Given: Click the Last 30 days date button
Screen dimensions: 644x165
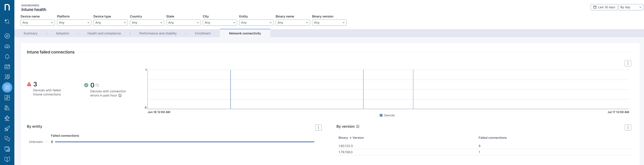Looking at the screenshot, I should click(604, 7).
